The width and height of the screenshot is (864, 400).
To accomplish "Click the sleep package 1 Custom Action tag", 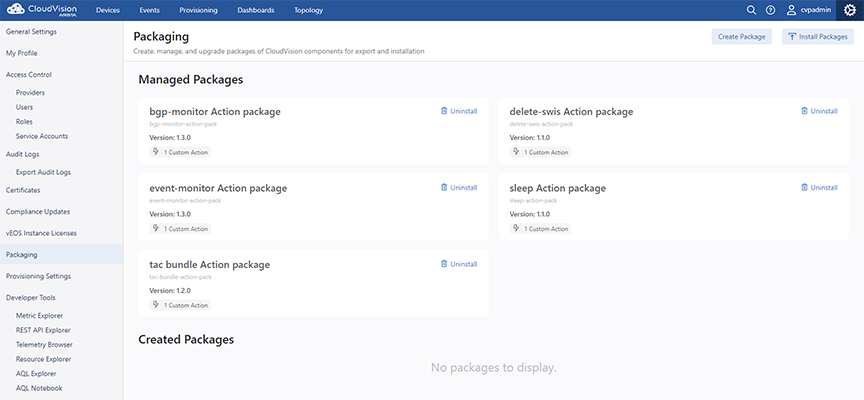I will (x=541, y=229).
